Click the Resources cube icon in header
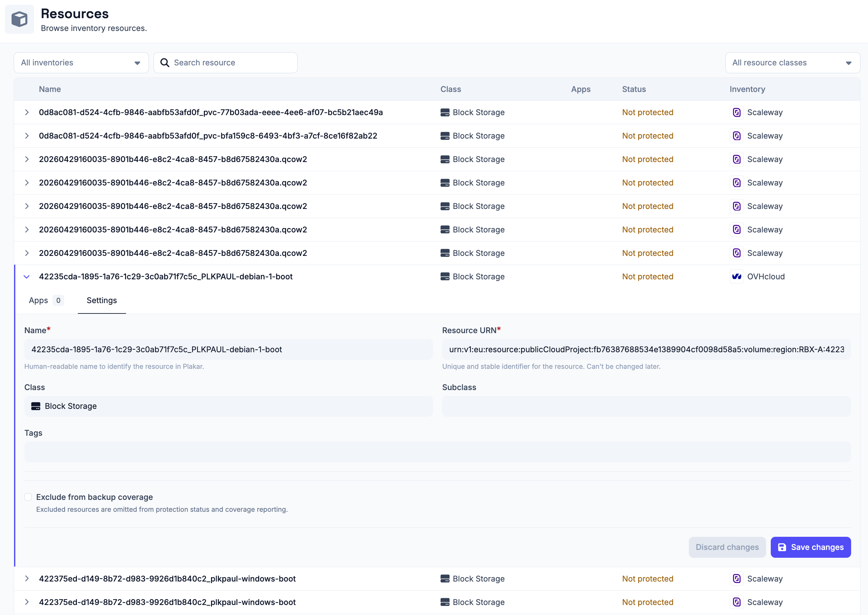 tap(19, 19)
